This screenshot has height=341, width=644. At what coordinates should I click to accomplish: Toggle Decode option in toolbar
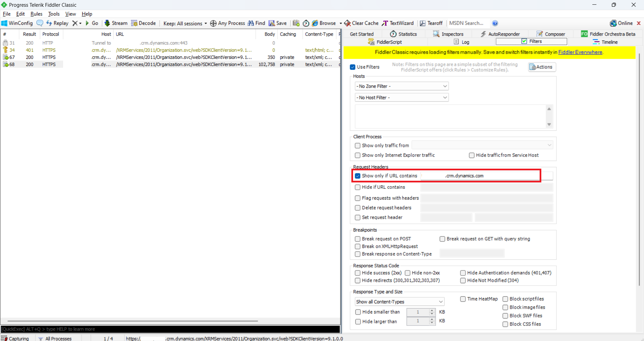point(143,23)
